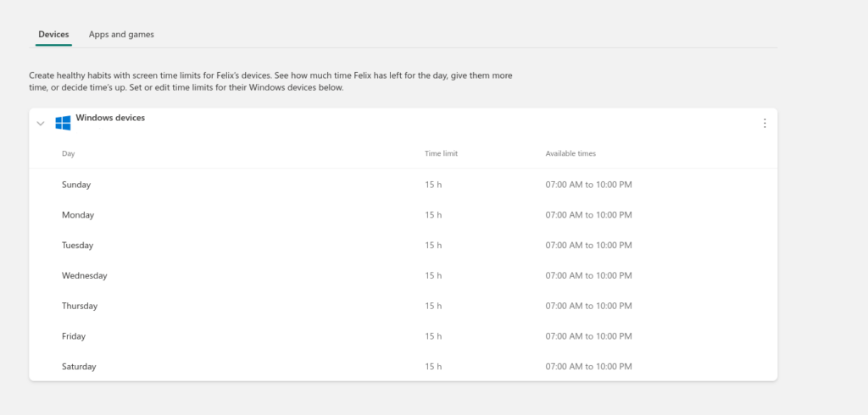
Task: Click the Available times column header
Action: pyautogui.click(x=570, y=153)
